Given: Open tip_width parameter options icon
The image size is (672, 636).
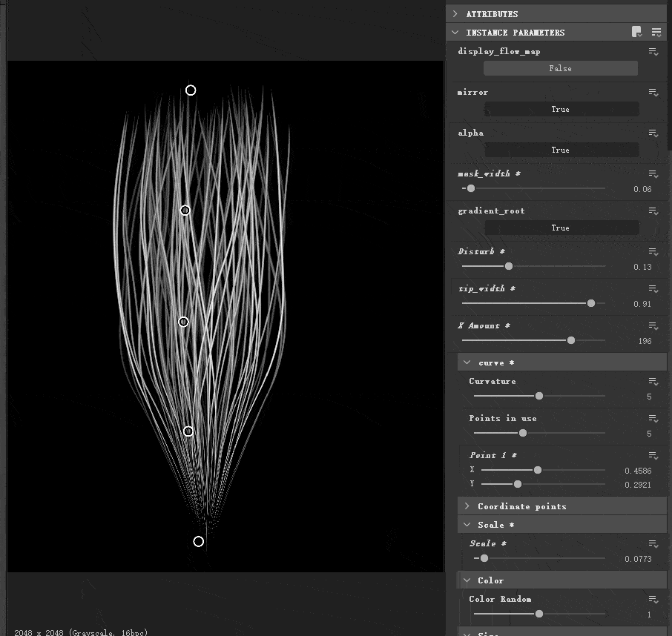Looking at the screenshot, I should coord(653,289).
